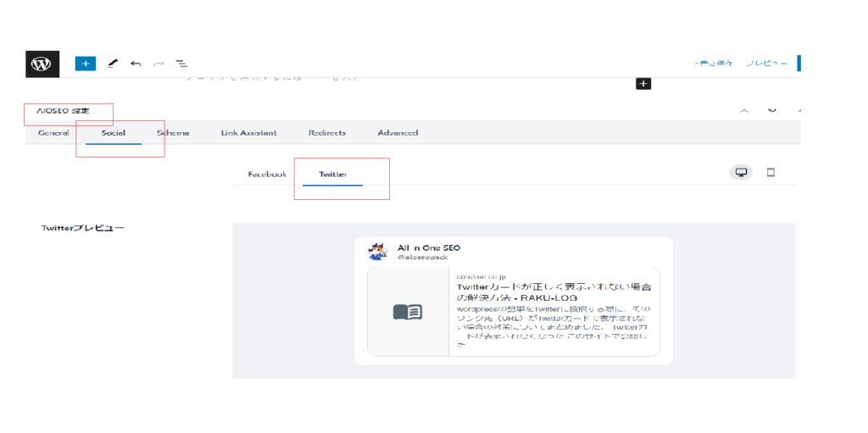Click the Twitter preview label
Screen dimensions: 868x433
[83, 228]
